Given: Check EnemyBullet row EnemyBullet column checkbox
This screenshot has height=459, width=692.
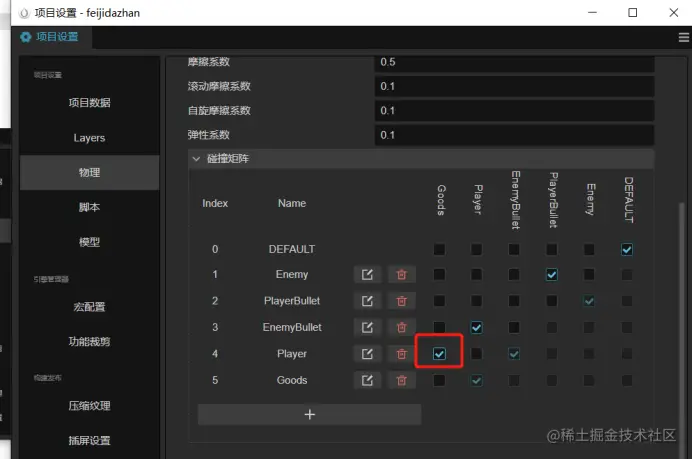Looking at the screenshot, I should tap(514, 327).
